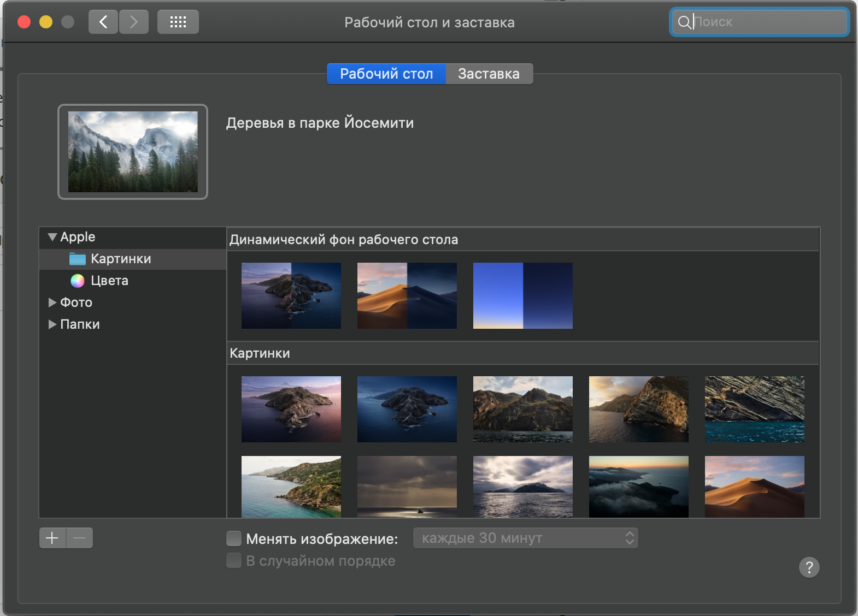Switch to the Заставка tab
The height and width of the screenshot is (616, 858).
(489, 74)
